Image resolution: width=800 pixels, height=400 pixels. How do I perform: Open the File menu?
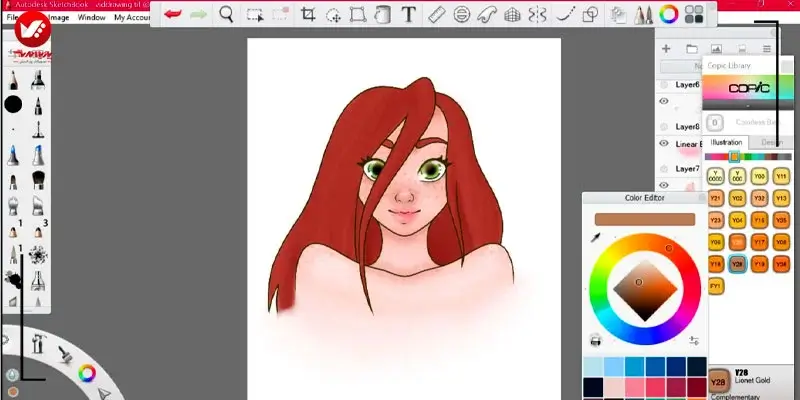click(12, 17)
